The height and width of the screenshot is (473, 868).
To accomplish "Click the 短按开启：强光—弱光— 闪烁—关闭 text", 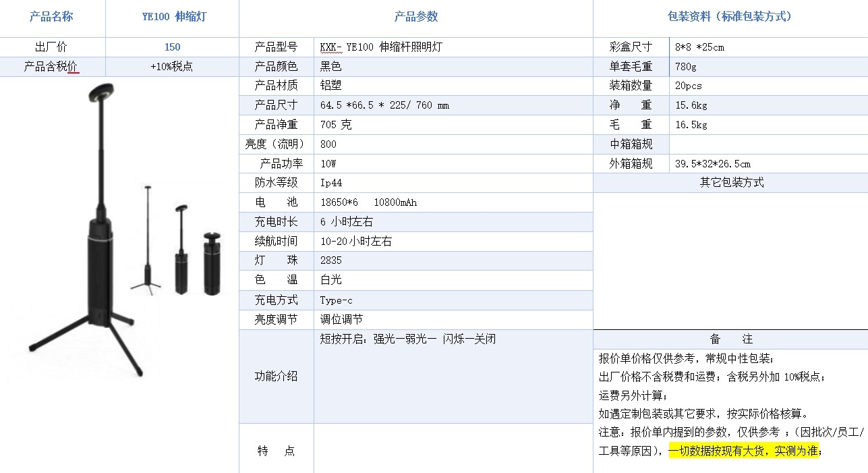I will tap(408, 339).
